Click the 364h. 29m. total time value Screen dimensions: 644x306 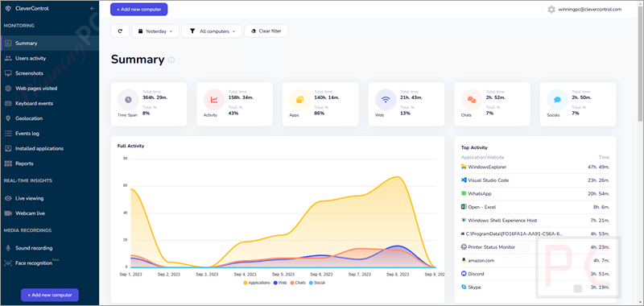click(155, 97)
